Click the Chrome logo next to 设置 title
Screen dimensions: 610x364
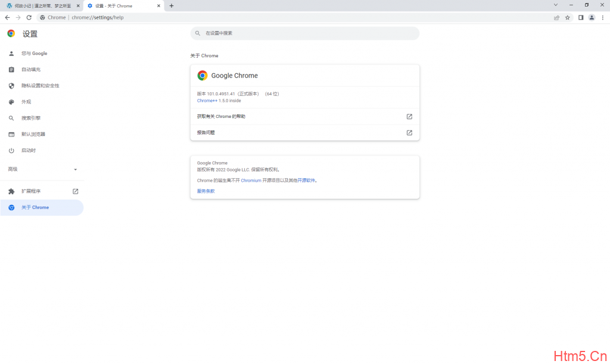pyautogui.click(x=11, y=34)
